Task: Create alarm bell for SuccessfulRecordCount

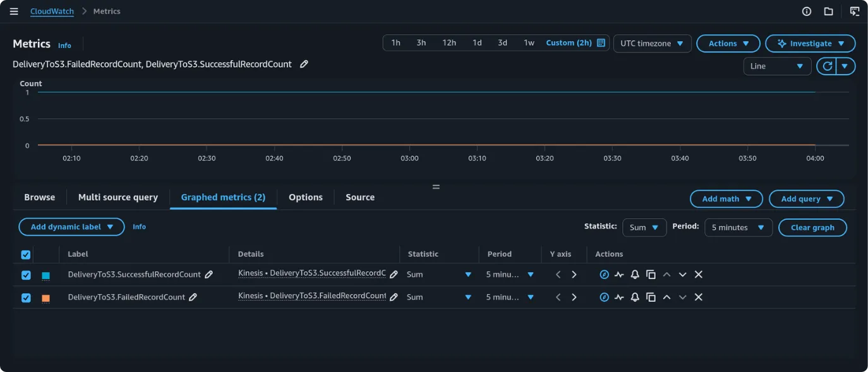Action: [635, 274]
